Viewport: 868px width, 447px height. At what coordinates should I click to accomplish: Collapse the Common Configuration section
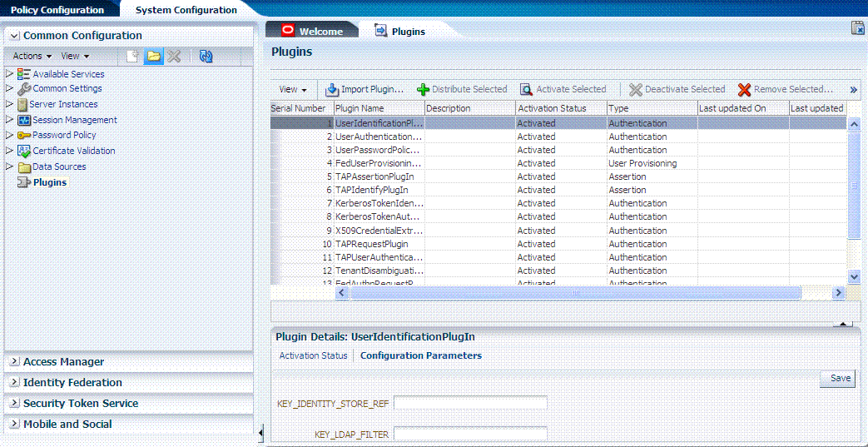pos(15,36)
